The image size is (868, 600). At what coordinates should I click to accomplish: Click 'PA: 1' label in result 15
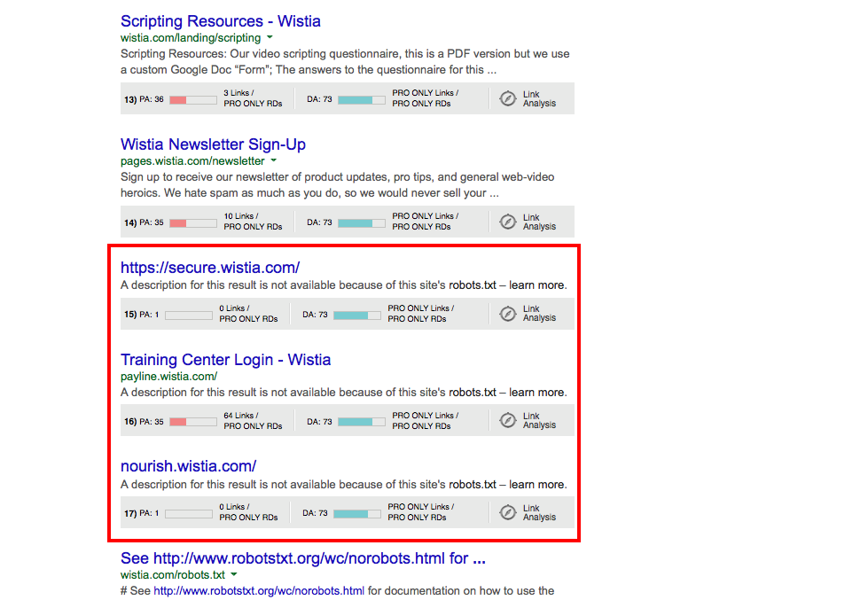point(149,315)
